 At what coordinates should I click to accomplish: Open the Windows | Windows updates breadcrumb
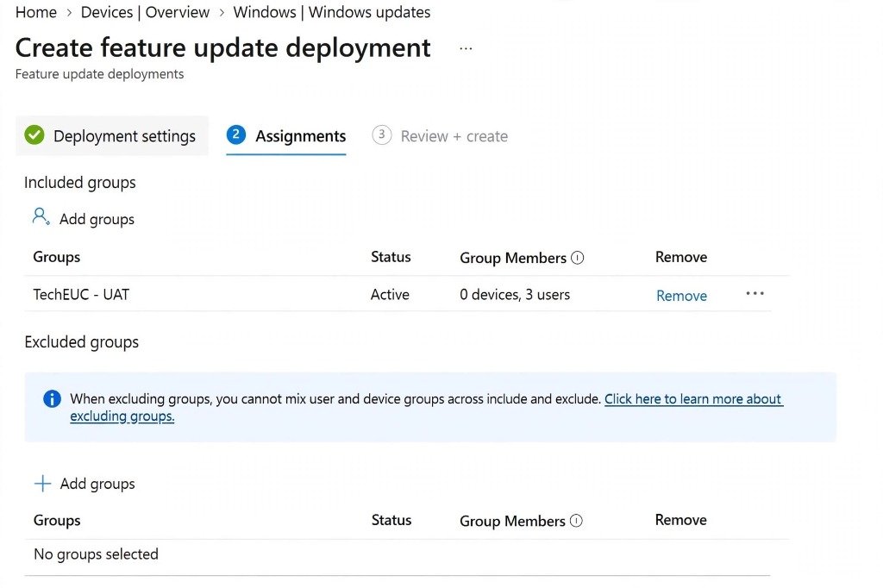332,12
